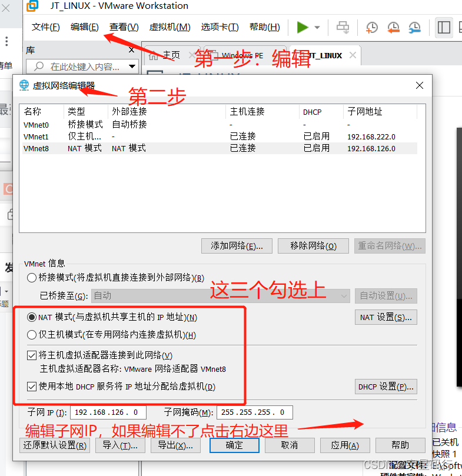Click the 子网 IP input field
The width and height of the screenshot is (462, 476).
click(x=108, y=412)
